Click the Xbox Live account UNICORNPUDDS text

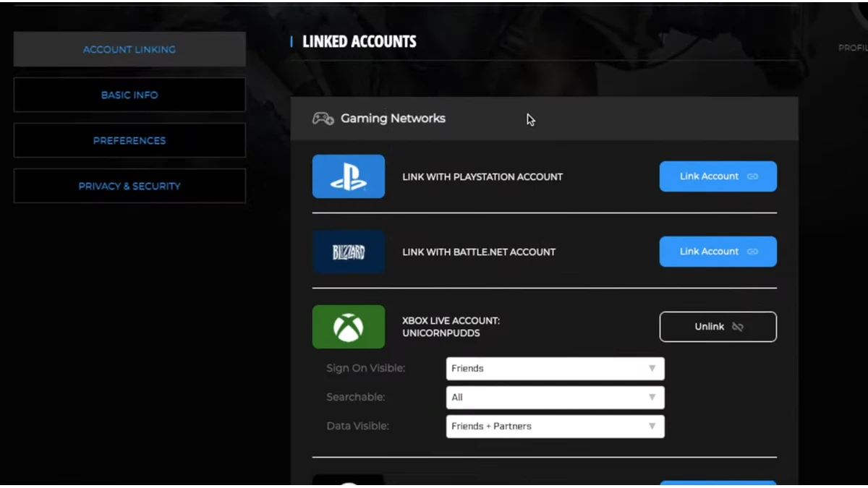coord(451,327)
